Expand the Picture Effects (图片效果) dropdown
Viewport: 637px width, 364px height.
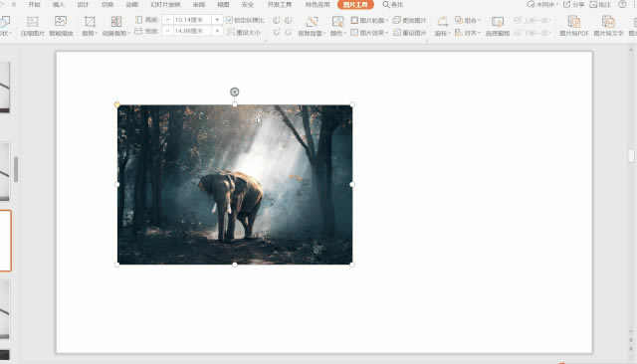click(369, 33)
